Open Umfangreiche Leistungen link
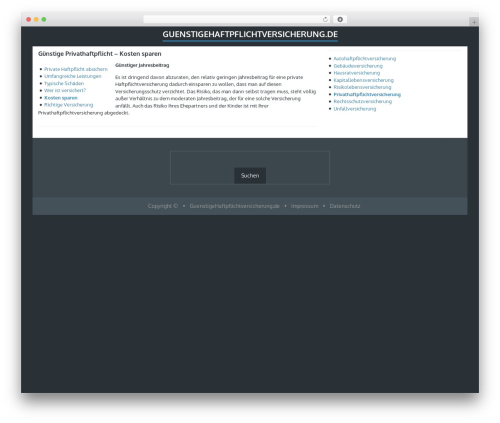The height and width of the screenshot is (423, 500). pos(73,76)
